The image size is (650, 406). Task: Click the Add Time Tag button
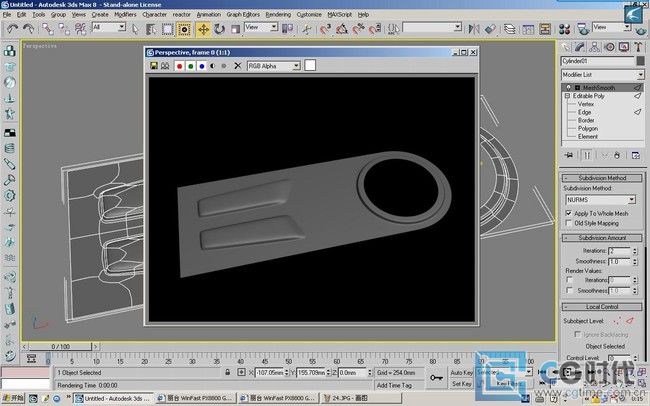click(x=394, y=385)
